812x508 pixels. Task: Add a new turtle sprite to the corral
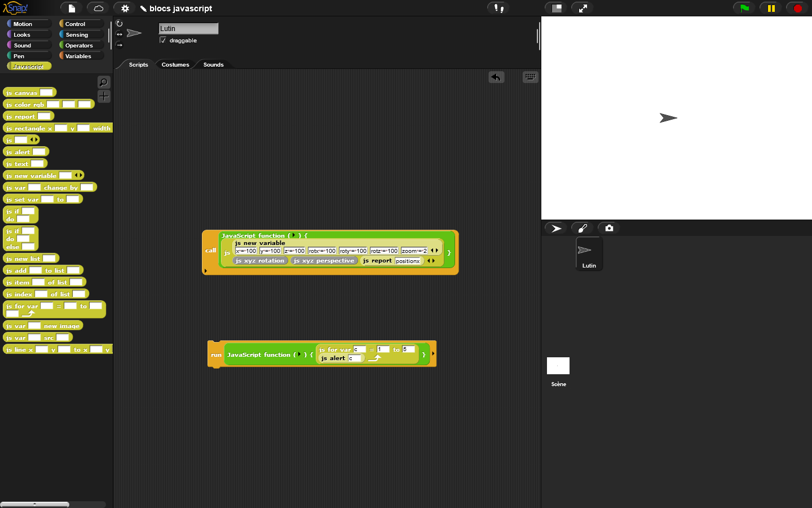tap(555, 228)
